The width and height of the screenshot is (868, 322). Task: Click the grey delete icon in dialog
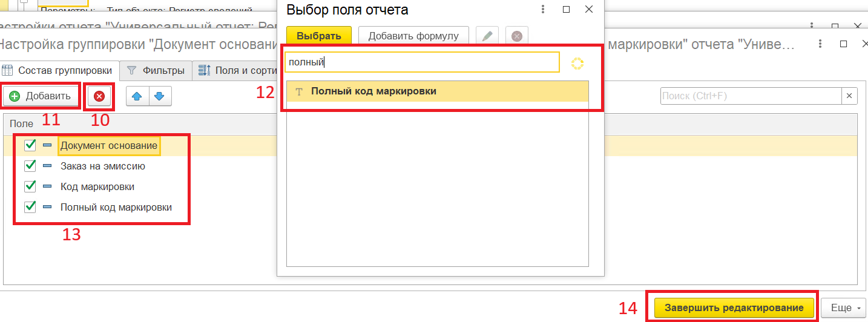tap(516, 36)
